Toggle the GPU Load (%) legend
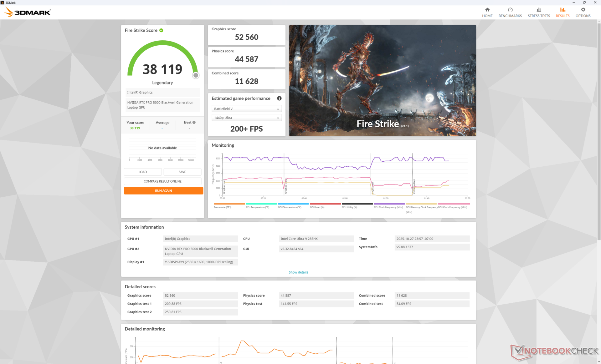Viewport: 601px width, 364px height. (317, 207)
